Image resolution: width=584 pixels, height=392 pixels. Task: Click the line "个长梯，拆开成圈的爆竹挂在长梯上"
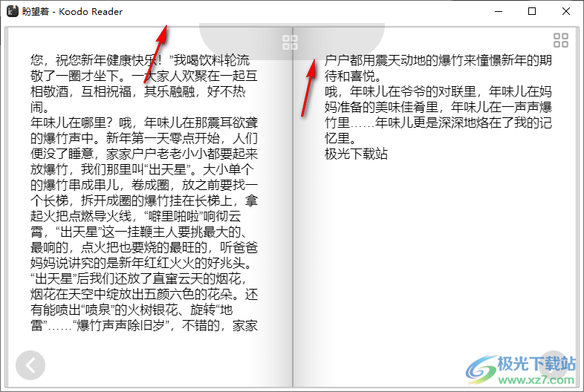[143, 200]
